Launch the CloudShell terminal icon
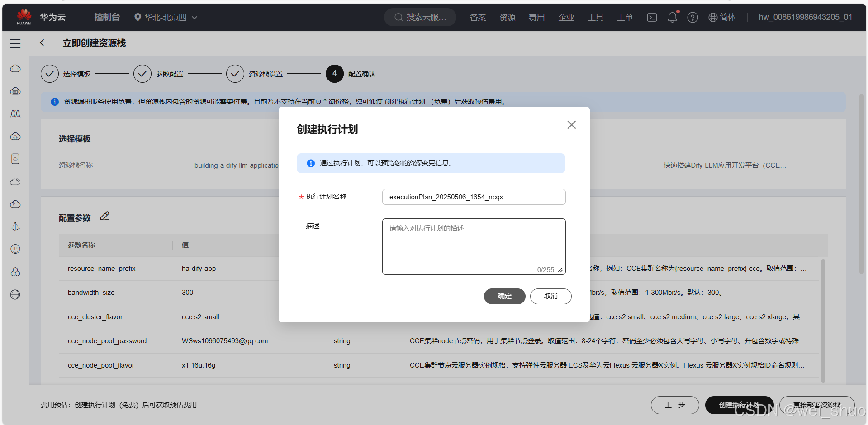Image resolution: width=868 pixels, height=425 pixels. pos(652,17)
